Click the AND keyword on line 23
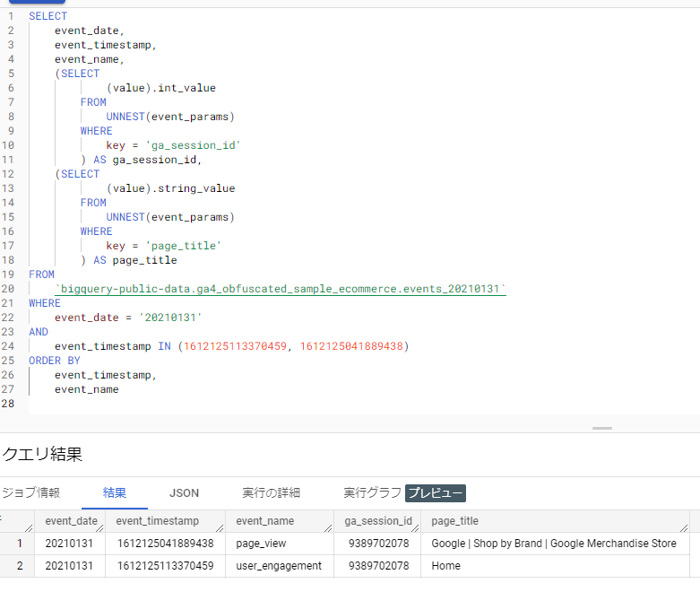Screen dimensions: 700x592 39,332
